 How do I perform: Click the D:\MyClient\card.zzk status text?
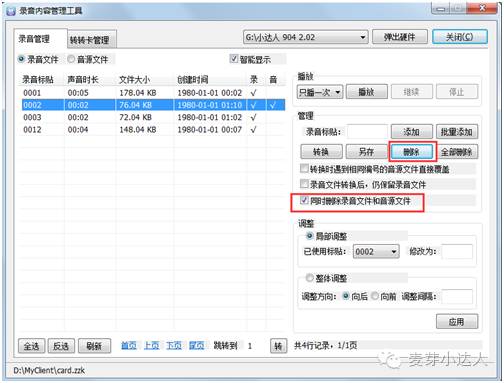coord(49,370)
